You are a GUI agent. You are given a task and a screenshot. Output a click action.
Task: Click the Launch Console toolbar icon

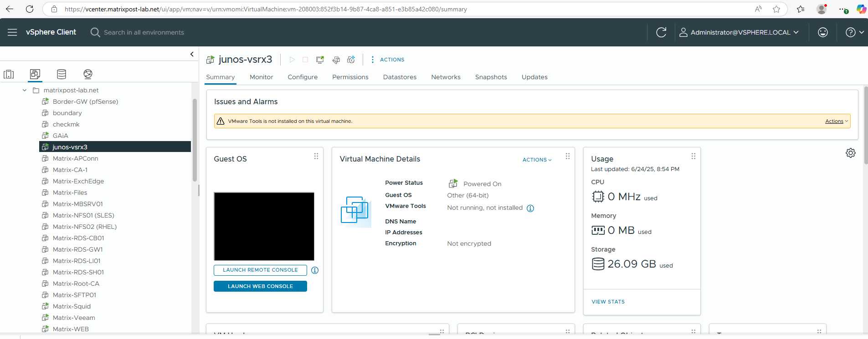click(320, 60)
